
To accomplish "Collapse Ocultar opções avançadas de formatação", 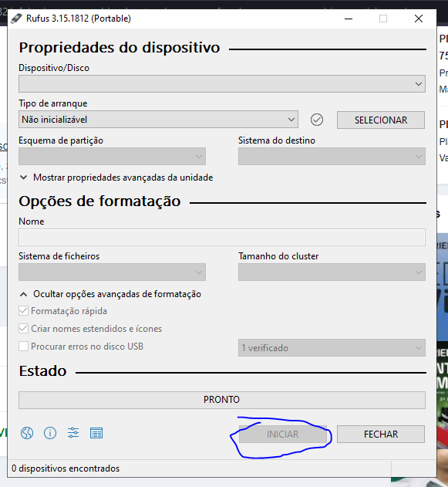I will pos(110,294).
